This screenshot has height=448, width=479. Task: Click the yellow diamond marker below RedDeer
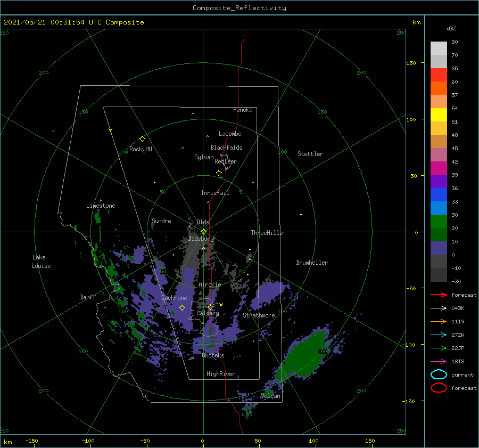[x=219, y=173]
